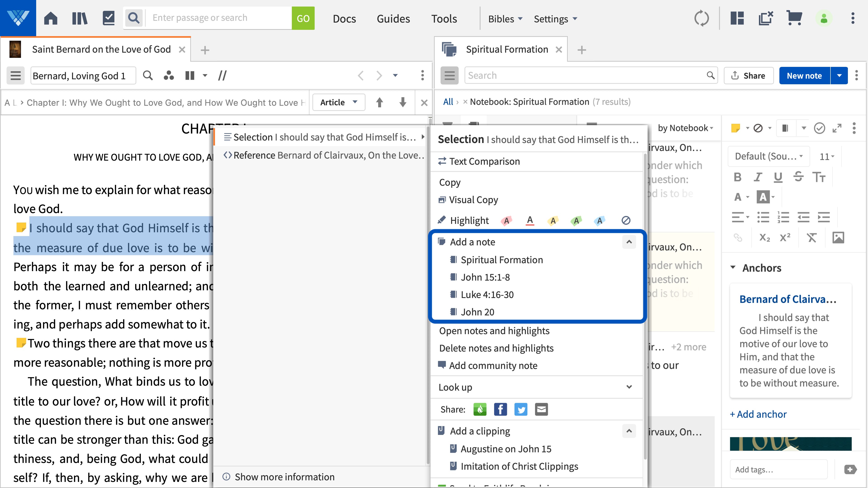Click the insert image icon
The image size is (868, 488).
point(838,238)
